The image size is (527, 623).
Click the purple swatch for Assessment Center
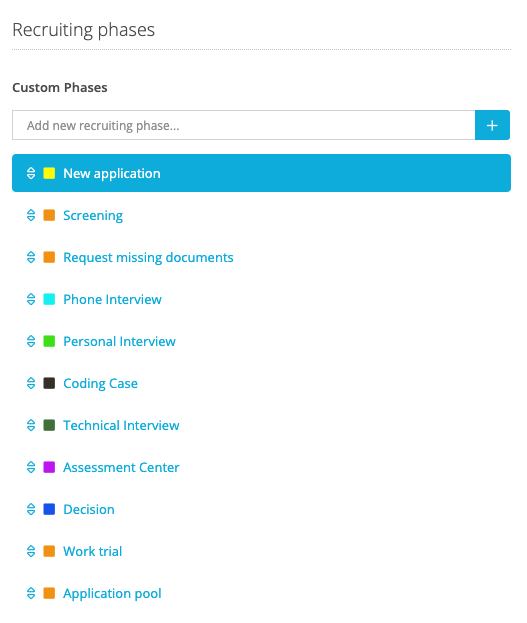tap(49, 467)
